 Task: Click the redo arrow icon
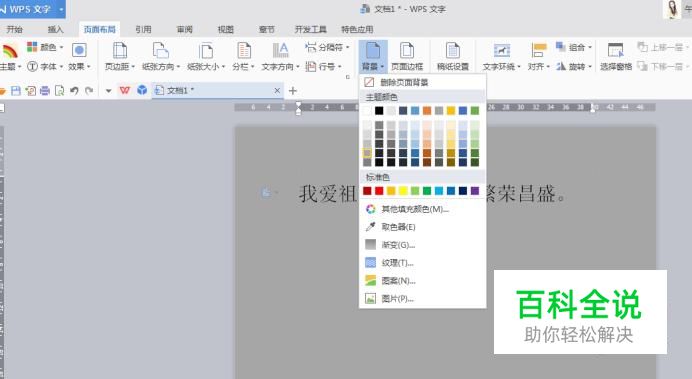coord(89,91)
